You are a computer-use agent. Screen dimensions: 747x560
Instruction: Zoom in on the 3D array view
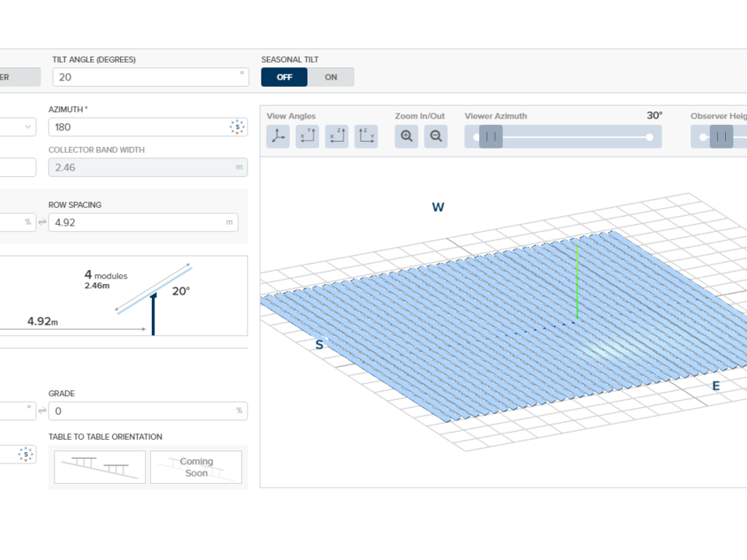click(407, 136)
